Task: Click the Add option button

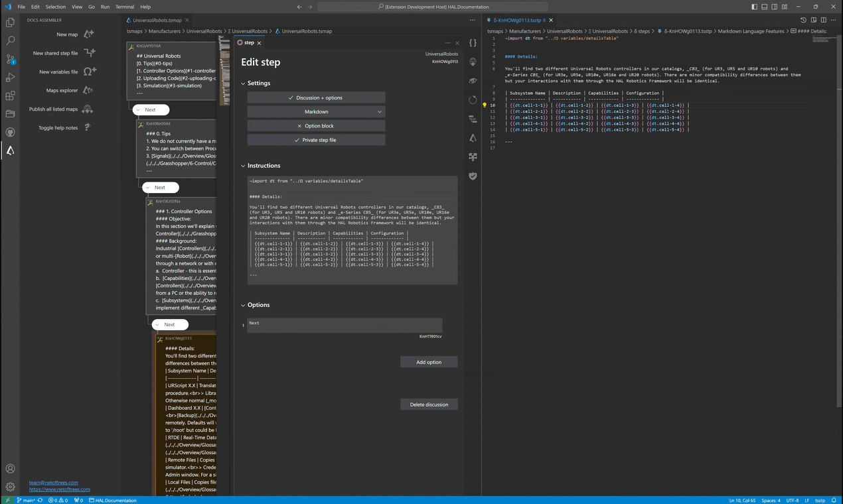Action: (429, 362)
